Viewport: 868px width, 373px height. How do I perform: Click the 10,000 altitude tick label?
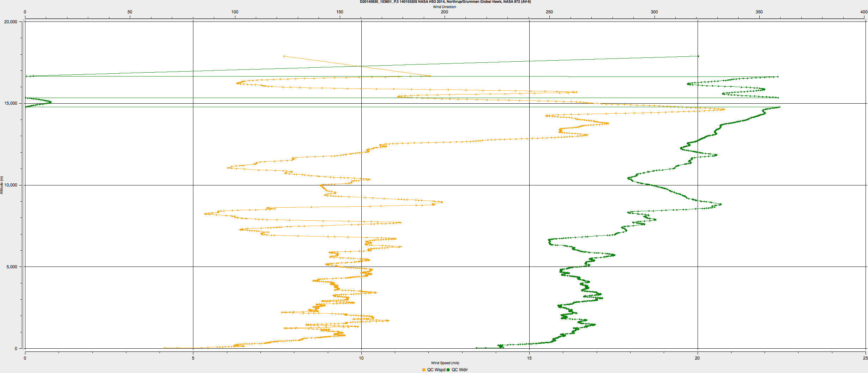[x=11, y=185]
